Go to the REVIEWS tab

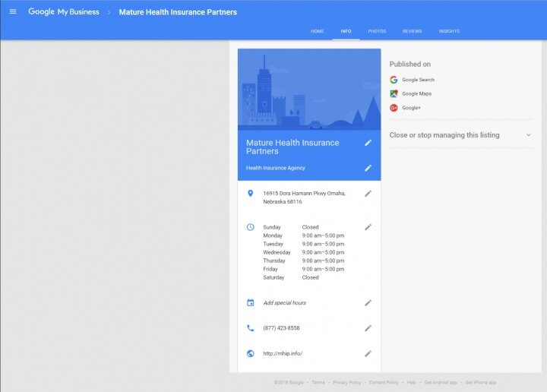point(413,31)
